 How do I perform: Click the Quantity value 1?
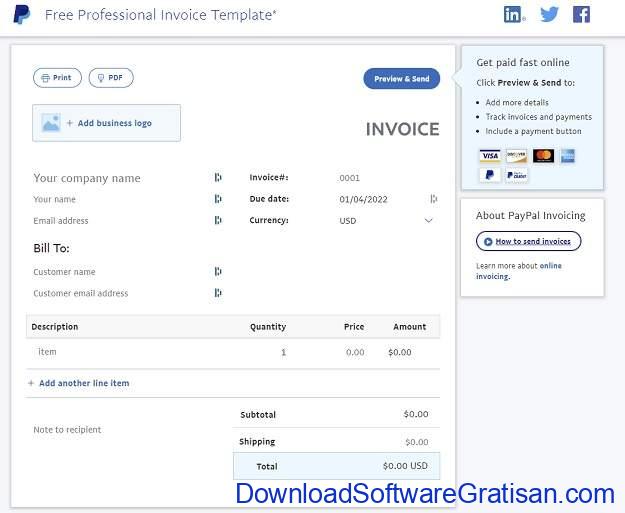[x=283, y=352]
